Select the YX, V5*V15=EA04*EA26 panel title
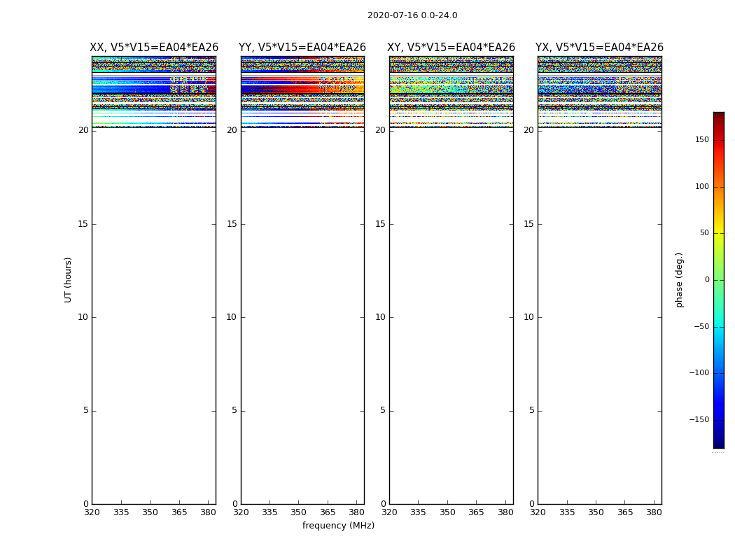This screenshot has width=735, height=560. 599,48
